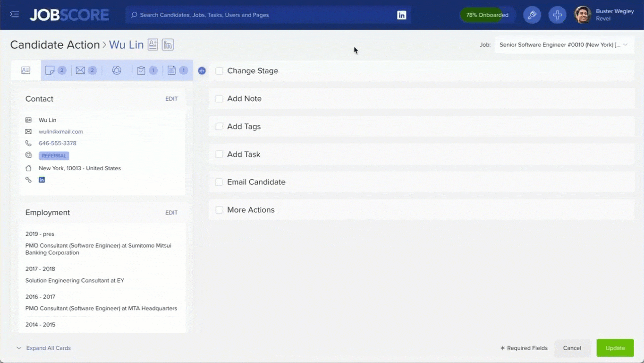Open the documents tab with 1 badge
The image size is (644, 363).
click(178, 70)
